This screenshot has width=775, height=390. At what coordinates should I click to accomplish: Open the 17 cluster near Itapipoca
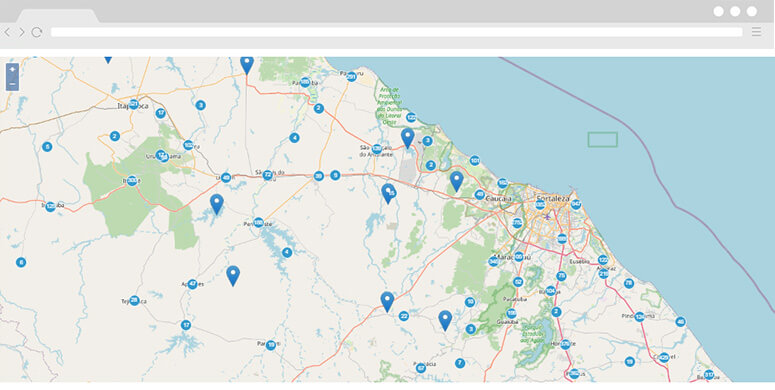click(161, 113)
